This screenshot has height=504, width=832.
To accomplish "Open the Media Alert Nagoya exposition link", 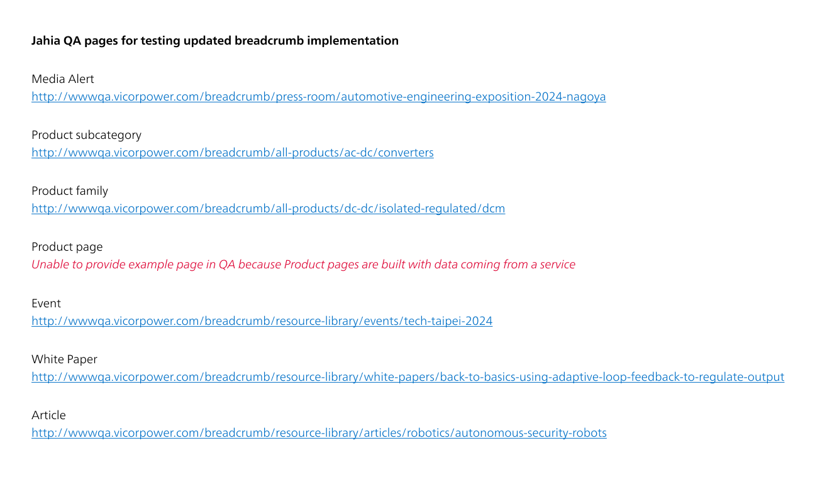I will pos(319,97).
